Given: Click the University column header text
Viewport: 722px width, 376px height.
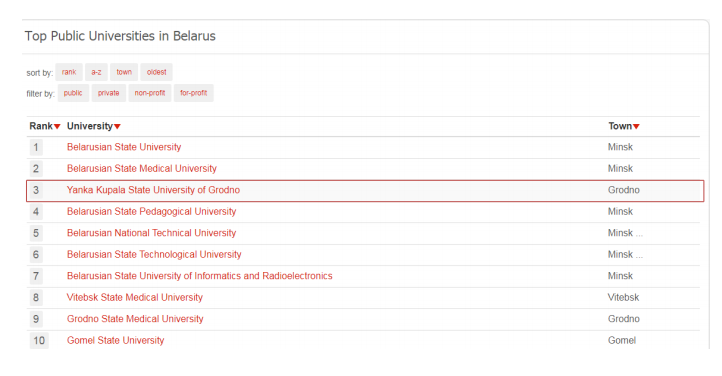Looking at the screenshot, I should point(90,126).
